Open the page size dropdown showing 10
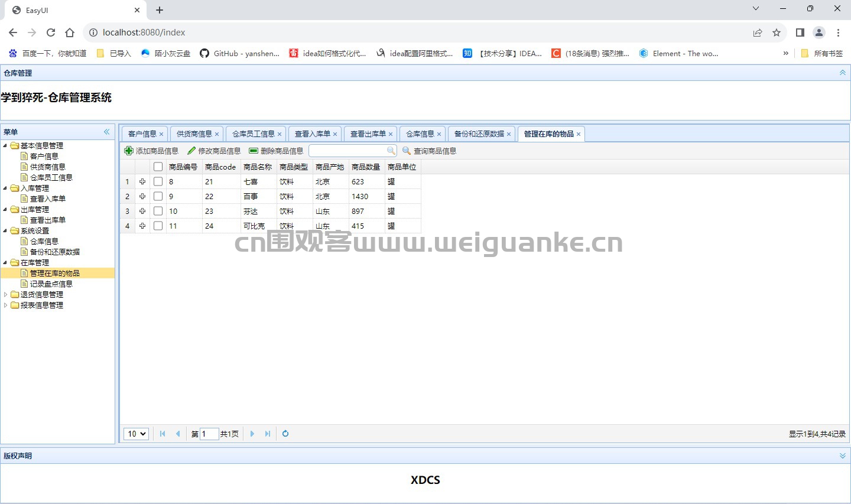Screen dimensions: 851x504 [136, 434]
